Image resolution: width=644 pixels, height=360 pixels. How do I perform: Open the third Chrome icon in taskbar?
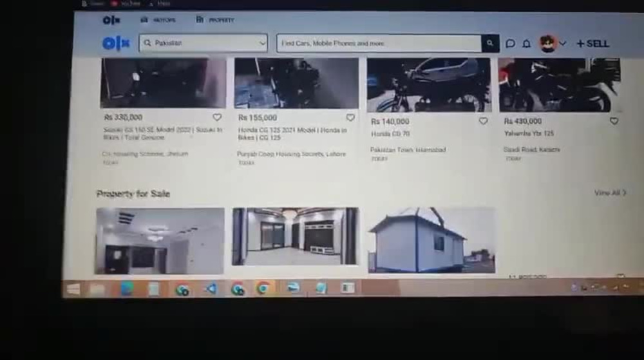(263, 289)
